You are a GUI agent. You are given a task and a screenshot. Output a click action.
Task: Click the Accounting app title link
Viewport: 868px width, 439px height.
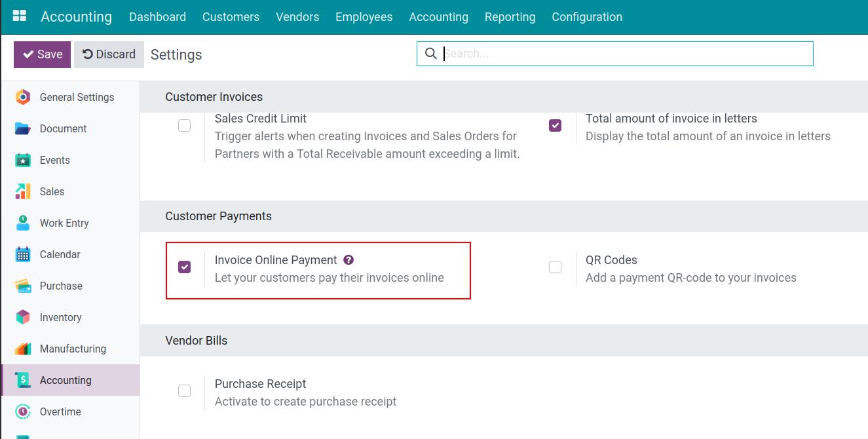[76, 17]
